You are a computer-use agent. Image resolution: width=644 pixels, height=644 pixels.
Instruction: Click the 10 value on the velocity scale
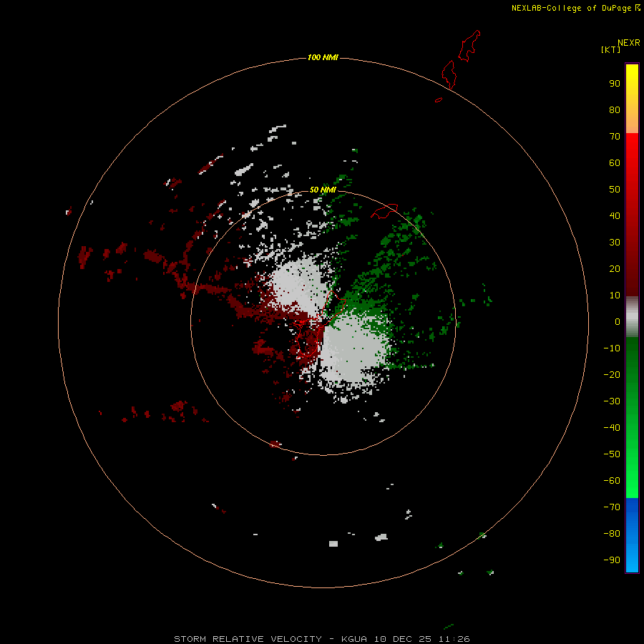(x=615, y=296)
